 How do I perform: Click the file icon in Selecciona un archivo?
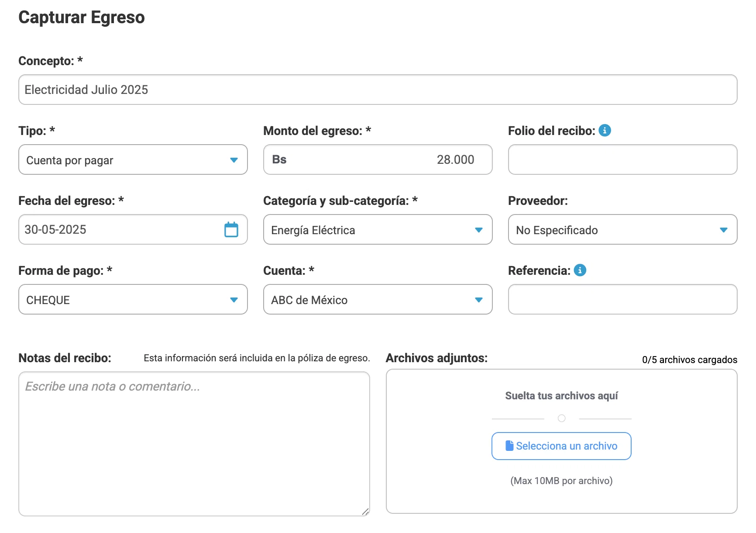click(x=509, y=446)
